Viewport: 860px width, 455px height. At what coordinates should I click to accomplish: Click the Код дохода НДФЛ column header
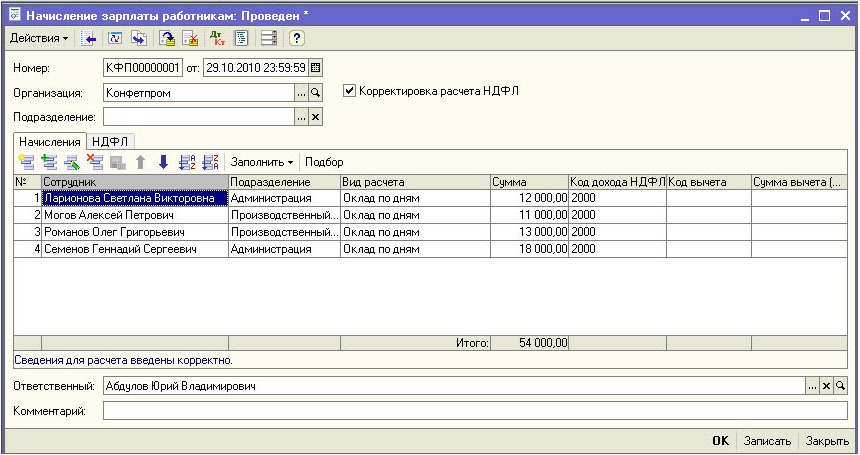coord(618,182)
